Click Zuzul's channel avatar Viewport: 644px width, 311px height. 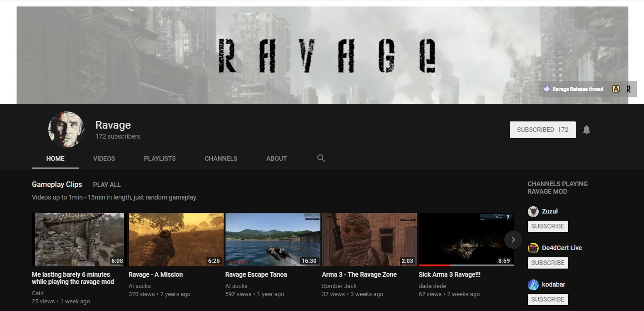(533, 211)
